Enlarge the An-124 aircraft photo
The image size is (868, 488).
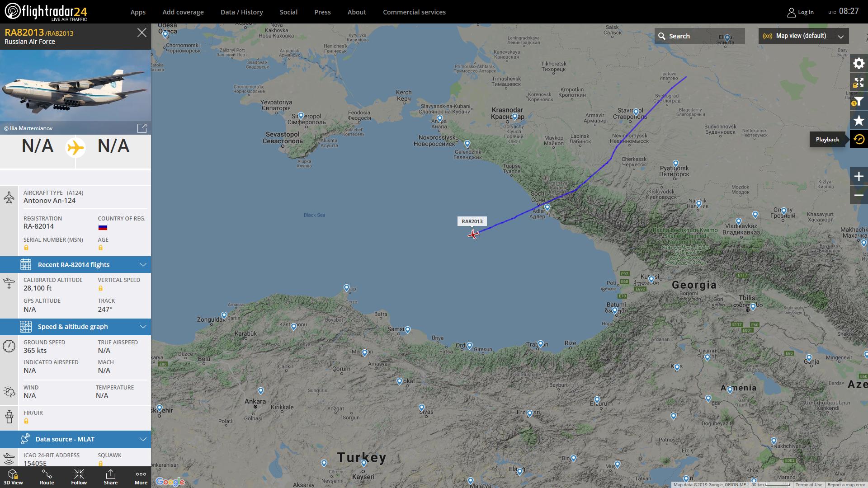pyautogui.click(x=142, y=128)
